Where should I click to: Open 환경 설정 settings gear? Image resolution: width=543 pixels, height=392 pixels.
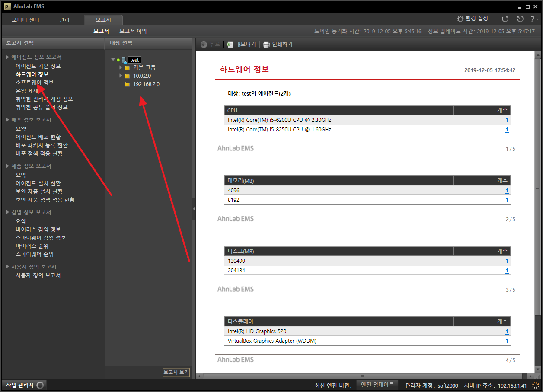[460, 19]
